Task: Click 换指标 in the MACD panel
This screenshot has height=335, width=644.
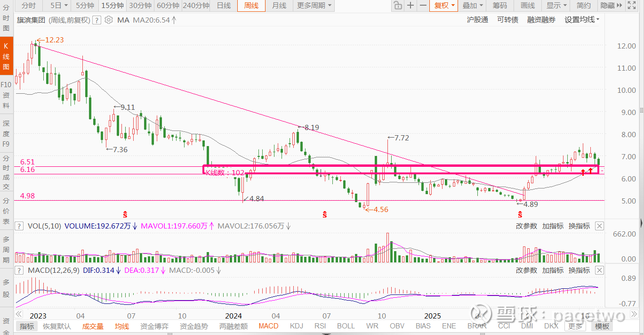Action: [579, 270]
